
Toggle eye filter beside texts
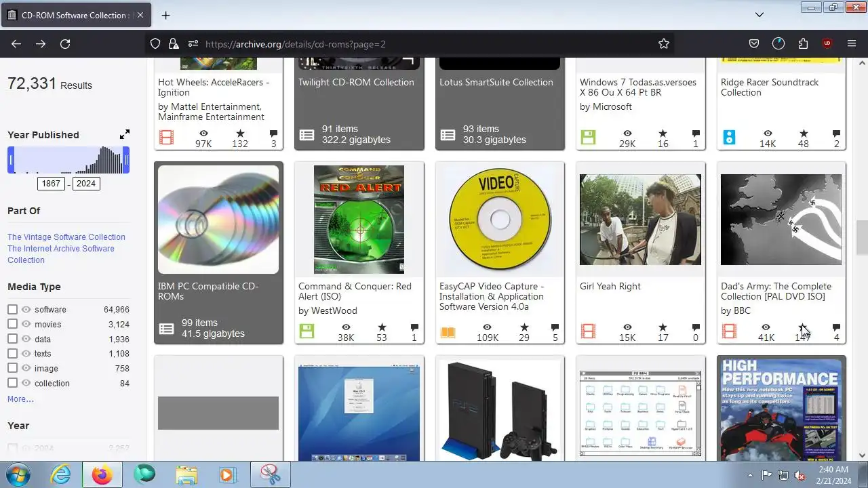pos(26,353)
